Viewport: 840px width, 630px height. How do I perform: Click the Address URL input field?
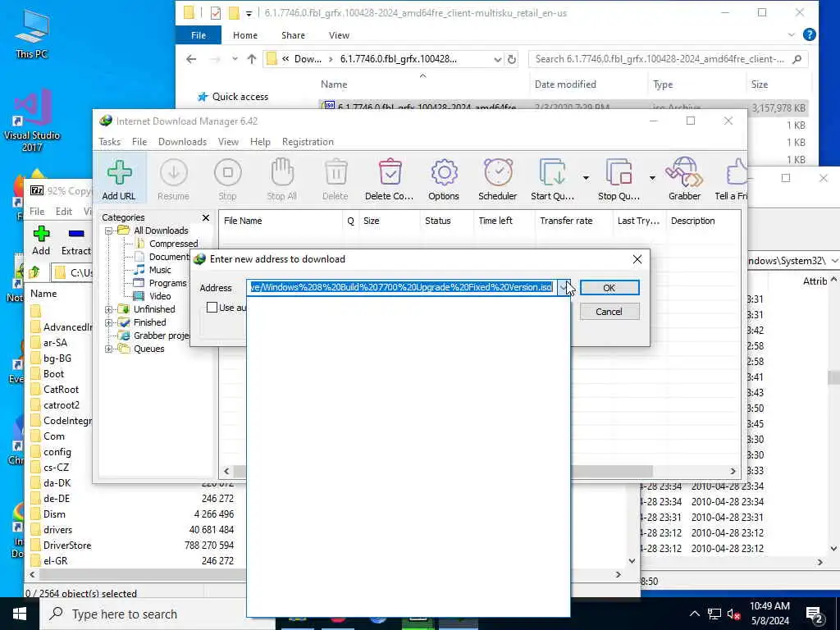coord(400,288)
